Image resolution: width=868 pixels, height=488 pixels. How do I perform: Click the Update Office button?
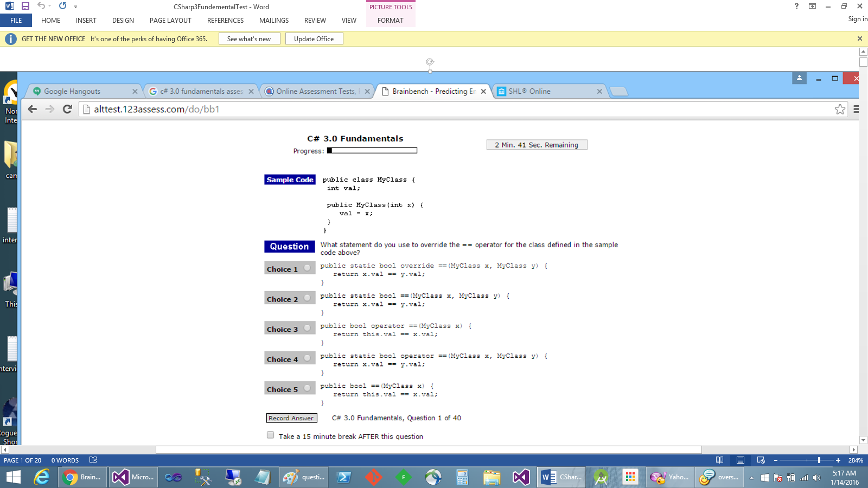point(314,39)
